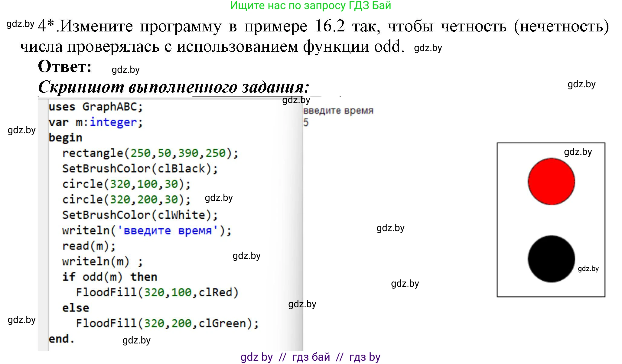Click the 'integer' keyword in var declaration
622x364 pixels.
tap(113, 122)
